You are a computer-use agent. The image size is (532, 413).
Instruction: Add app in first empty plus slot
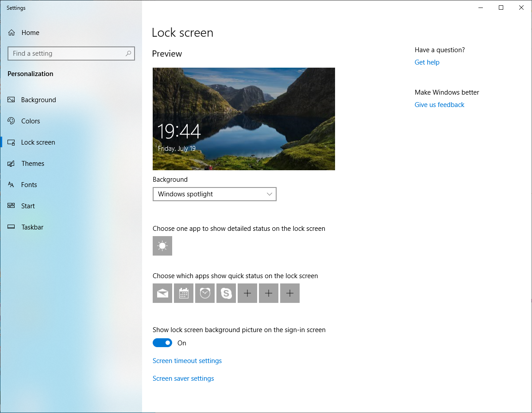247,293
